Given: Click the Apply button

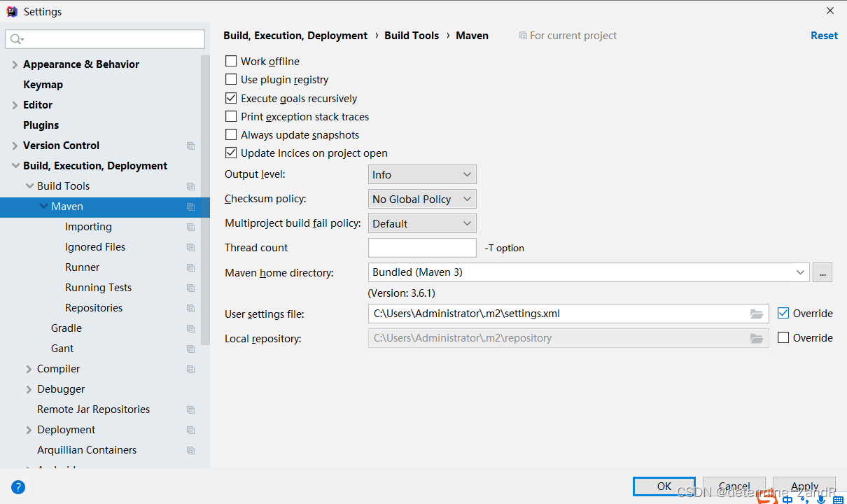Looking at the screenshot, I should tap(804, 486).
